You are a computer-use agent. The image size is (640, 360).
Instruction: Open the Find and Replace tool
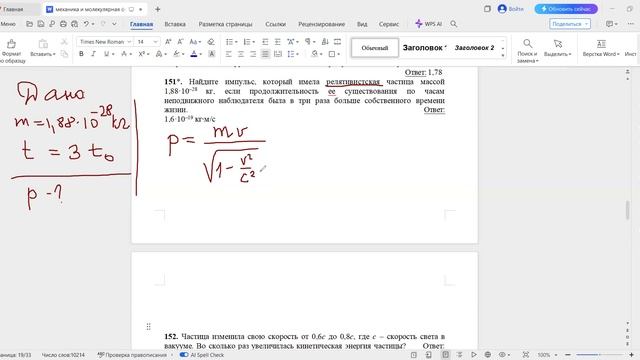click(x=527, y=50)
